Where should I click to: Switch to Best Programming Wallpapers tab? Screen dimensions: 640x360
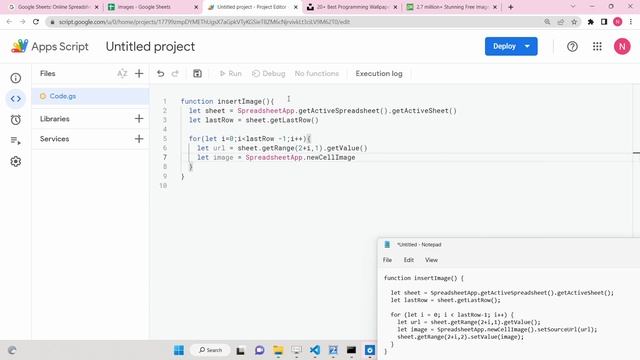point(351,7)
